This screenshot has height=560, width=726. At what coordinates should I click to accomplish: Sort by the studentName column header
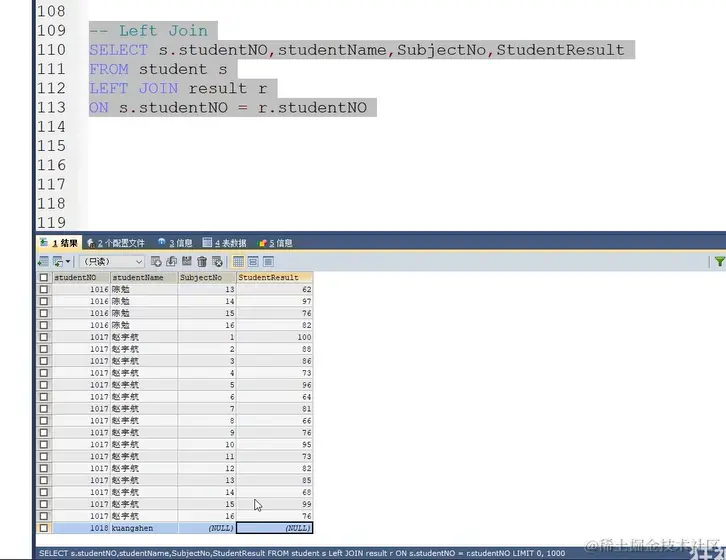click(x=144, y=277)
